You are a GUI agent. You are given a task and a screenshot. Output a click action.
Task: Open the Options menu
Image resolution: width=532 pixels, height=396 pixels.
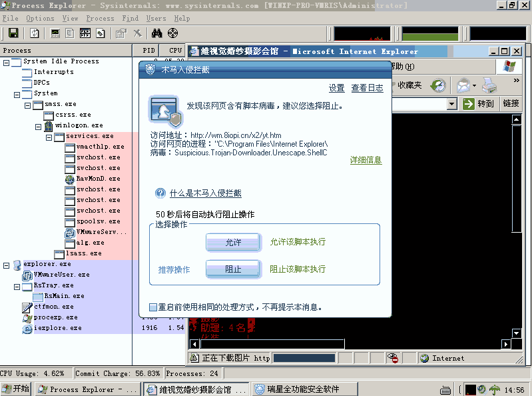tap(40, 19)
